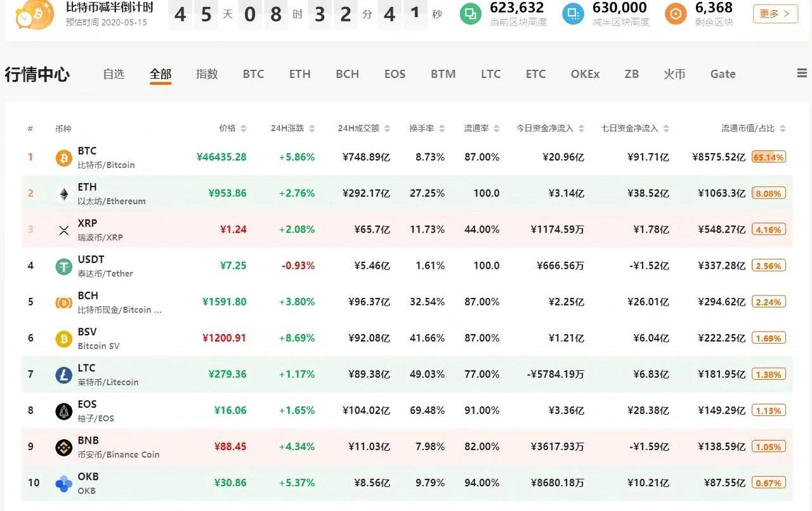Click BTC 65.14% market share badge
The height and width of the screenshot is (511, 812).
point(768,157)
